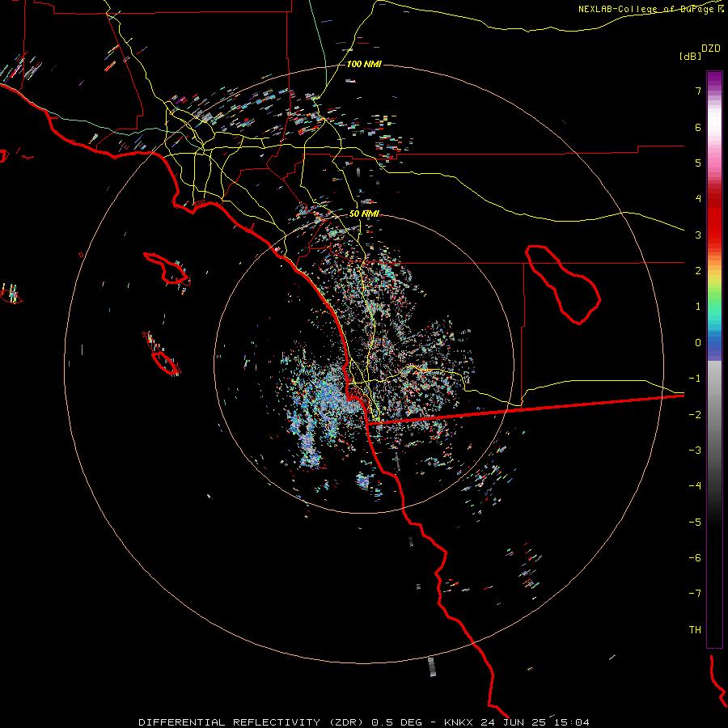Click the Differential Reflectivity product caption
The width and height of the screenshot is (728, 728).
pos(363,722)
